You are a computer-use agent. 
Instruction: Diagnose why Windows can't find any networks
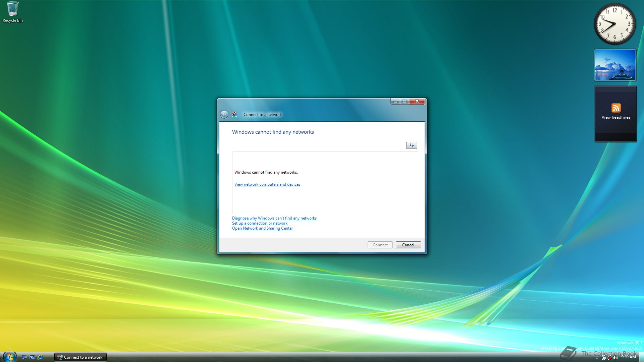point(274,218)
